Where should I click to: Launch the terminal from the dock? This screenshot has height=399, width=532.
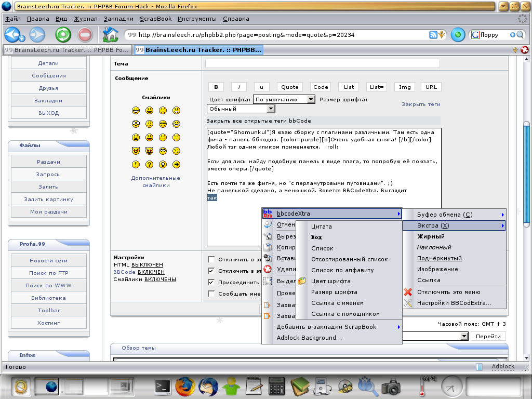click(163, 387)
